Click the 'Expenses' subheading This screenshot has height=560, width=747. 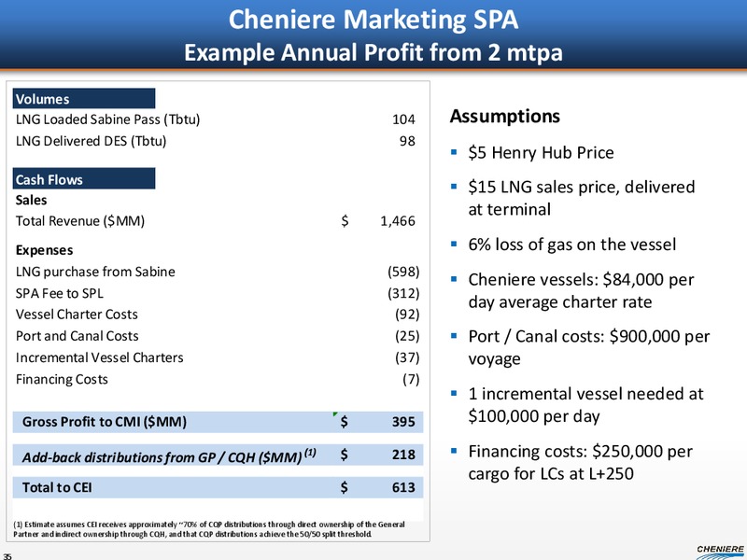44,250
